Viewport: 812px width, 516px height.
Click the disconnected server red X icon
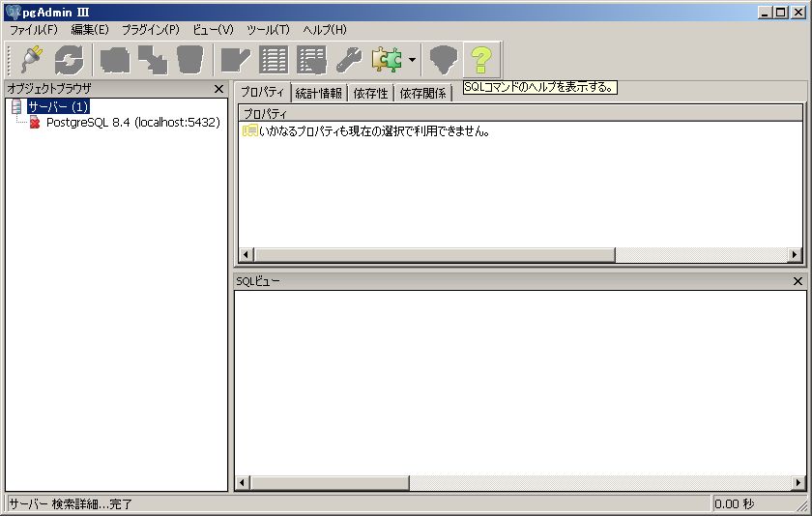click(x=35, y=122)
